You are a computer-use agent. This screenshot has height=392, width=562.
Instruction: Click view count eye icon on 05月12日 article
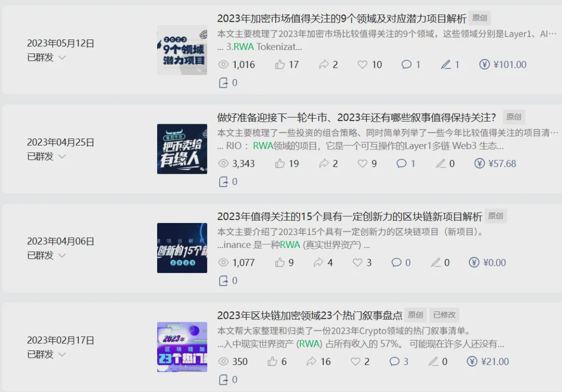(x=223, y=64)
